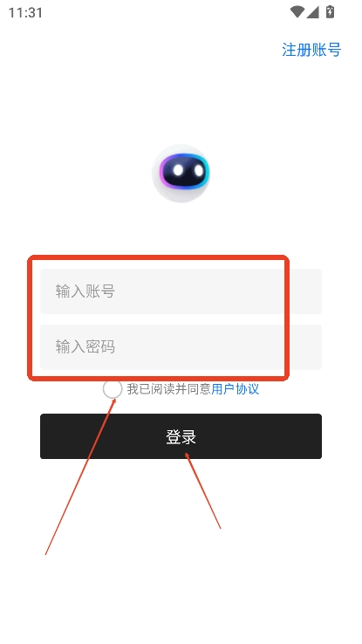Select the 输入密码 placeholder text

tap(85, 347)
